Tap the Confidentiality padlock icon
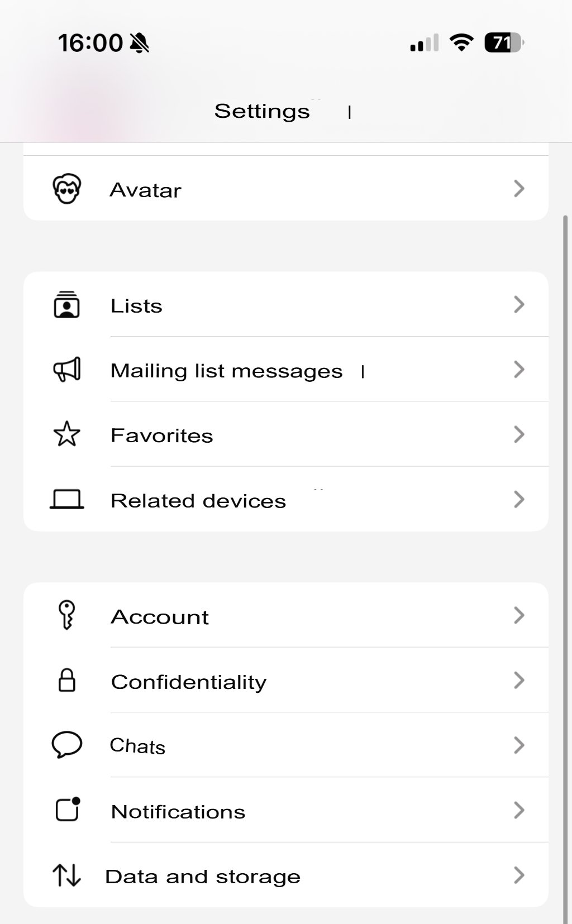This screenshot has height=924, width=572. click(x=67, y=680)
